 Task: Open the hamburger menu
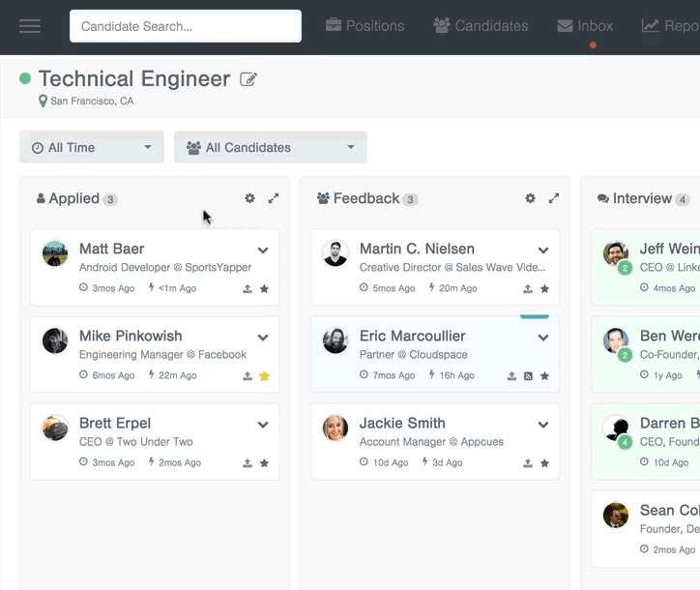(x=30, y=26)
